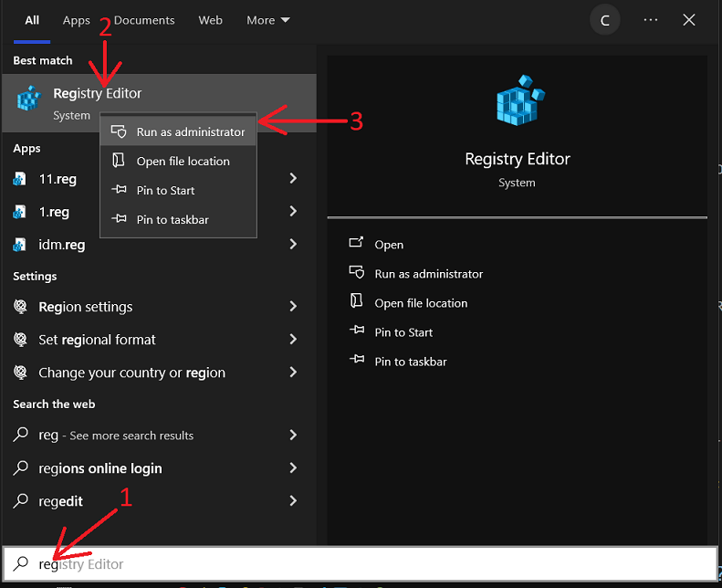
Task: Click the preview pane Pin to taskbar icon
Action: [357, 359]
